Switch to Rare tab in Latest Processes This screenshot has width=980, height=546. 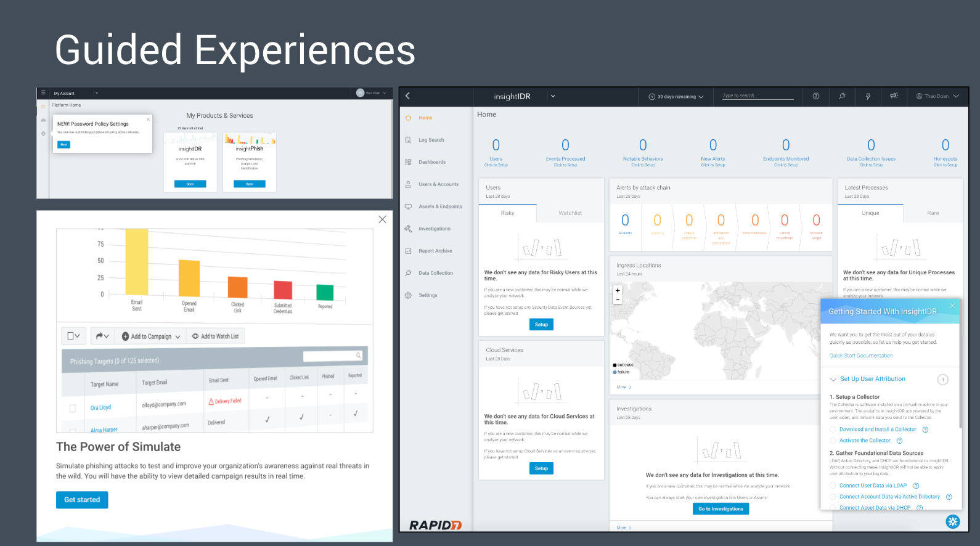tap(933, 213)
